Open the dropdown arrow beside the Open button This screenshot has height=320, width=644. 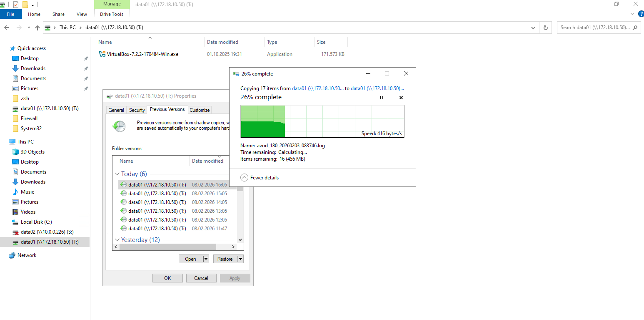coord(205,259)
